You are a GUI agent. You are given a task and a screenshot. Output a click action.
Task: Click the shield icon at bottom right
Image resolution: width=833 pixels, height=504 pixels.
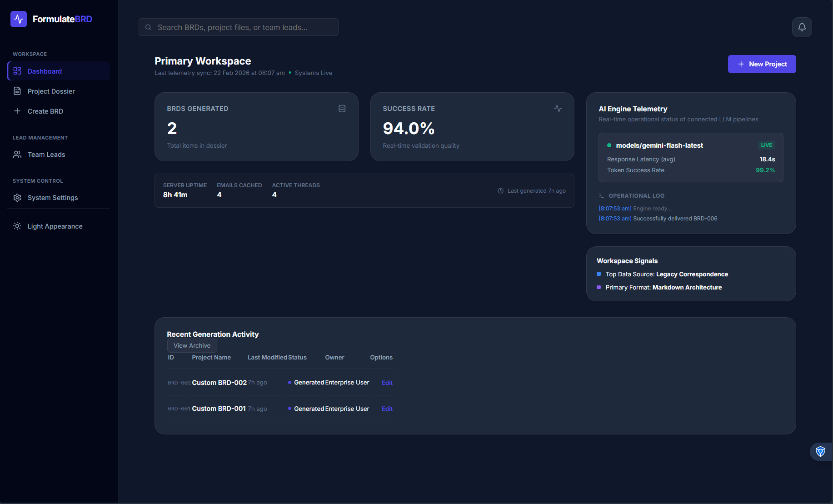820,451
